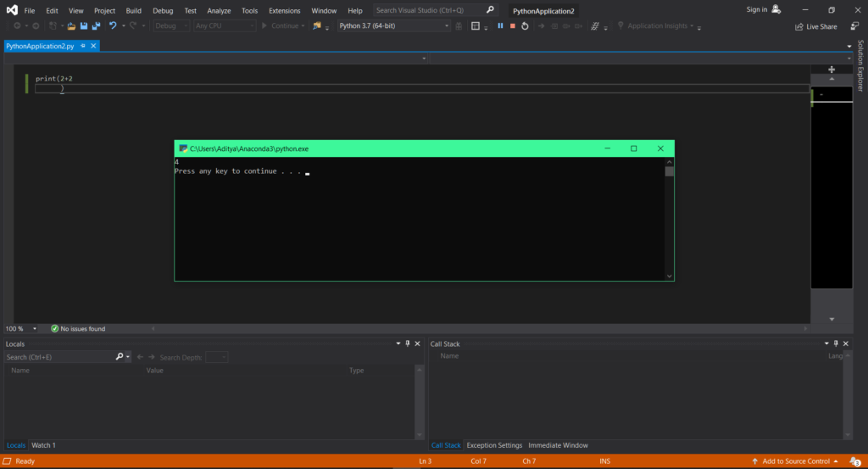Image resolution: width=868 pixels, height=469 pixels.
Task: Click the Visual Studio logo icon
Action: [12, 10]
